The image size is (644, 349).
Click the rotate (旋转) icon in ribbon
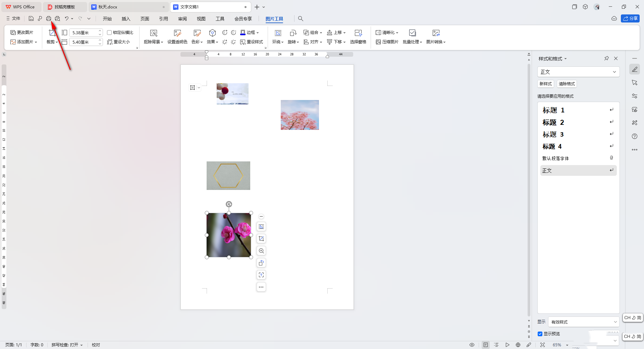click(x=293, y=33)
